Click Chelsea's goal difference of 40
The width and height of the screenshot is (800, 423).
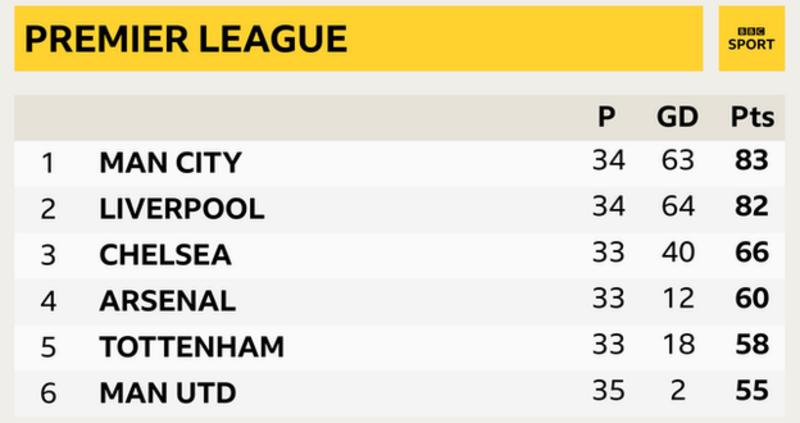[678, 252]
